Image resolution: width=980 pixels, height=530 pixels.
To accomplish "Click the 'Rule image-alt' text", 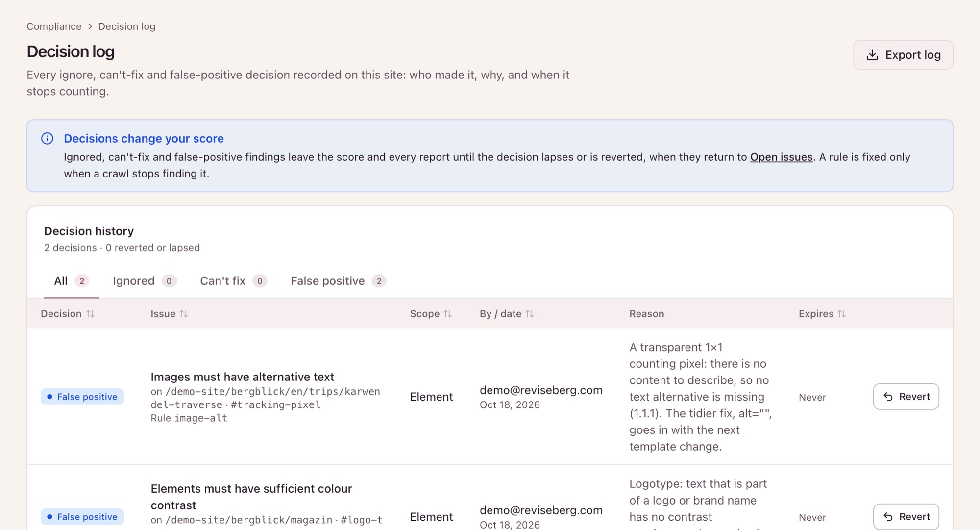I will pos(189,418).
